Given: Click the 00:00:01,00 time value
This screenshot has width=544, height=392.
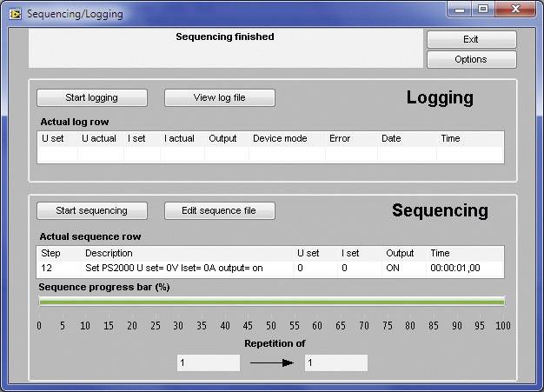Looking at the screenshot, I should (455, 269).
